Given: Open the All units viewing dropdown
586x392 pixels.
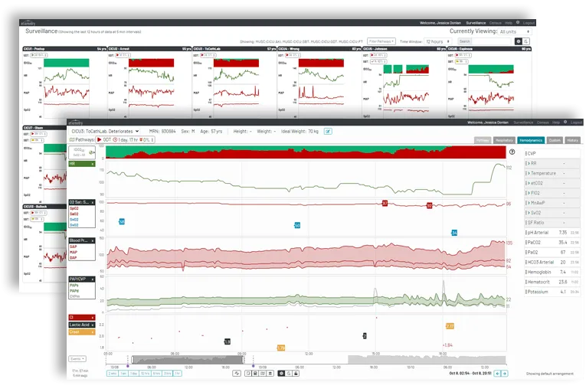Looking at the screenshot, I should click(x=515, y=31).
